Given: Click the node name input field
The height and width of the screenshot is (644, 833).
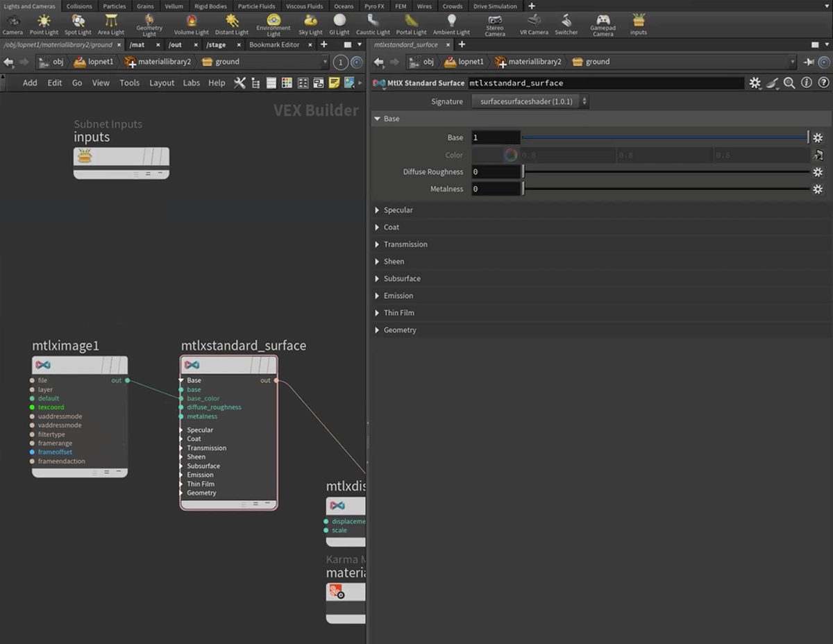Looking at the screenshot, I should pos(604,83).
